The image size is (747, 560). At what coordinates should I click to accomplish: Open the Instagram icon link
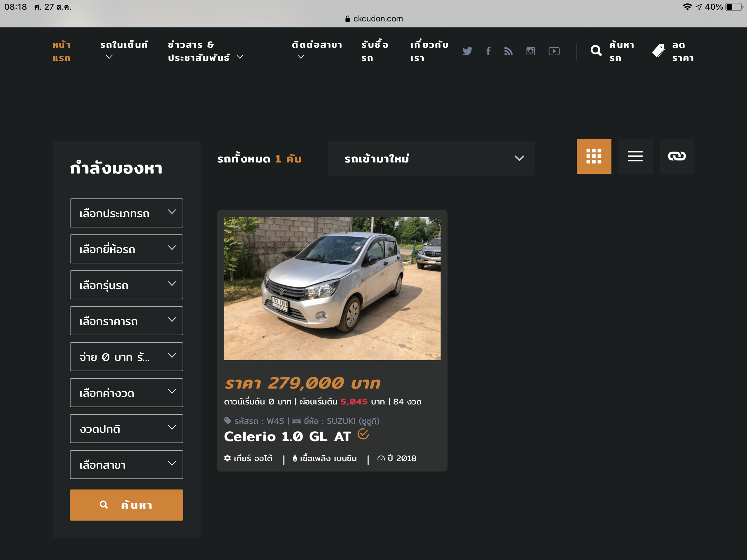pos(531,51)
